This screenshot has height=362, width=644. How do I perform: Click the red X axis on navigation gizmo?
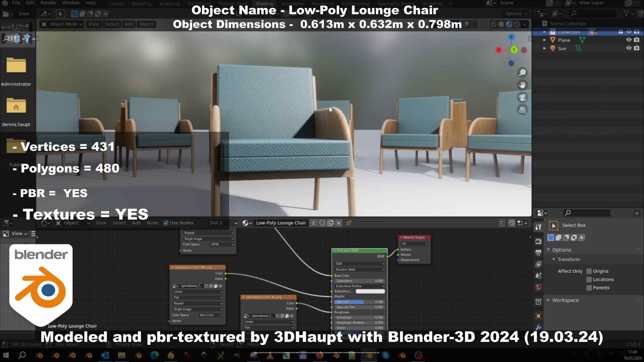498,50
